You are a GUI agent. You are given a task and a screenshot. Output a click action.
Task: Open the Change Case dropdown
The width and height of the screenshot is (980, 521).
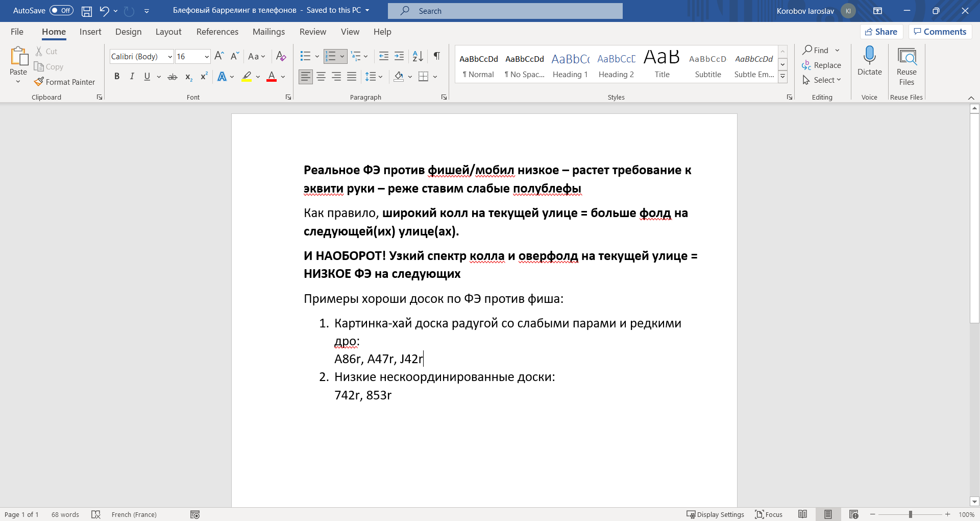pos(256,56)
